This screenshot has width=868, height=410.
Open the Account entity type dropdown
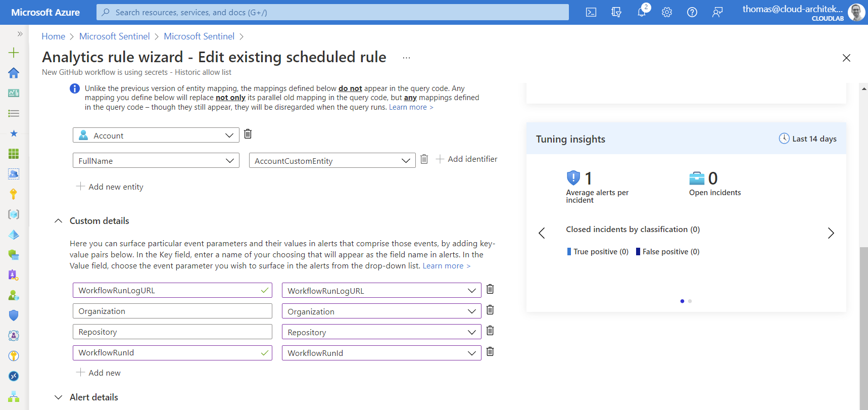click(156, 135)
